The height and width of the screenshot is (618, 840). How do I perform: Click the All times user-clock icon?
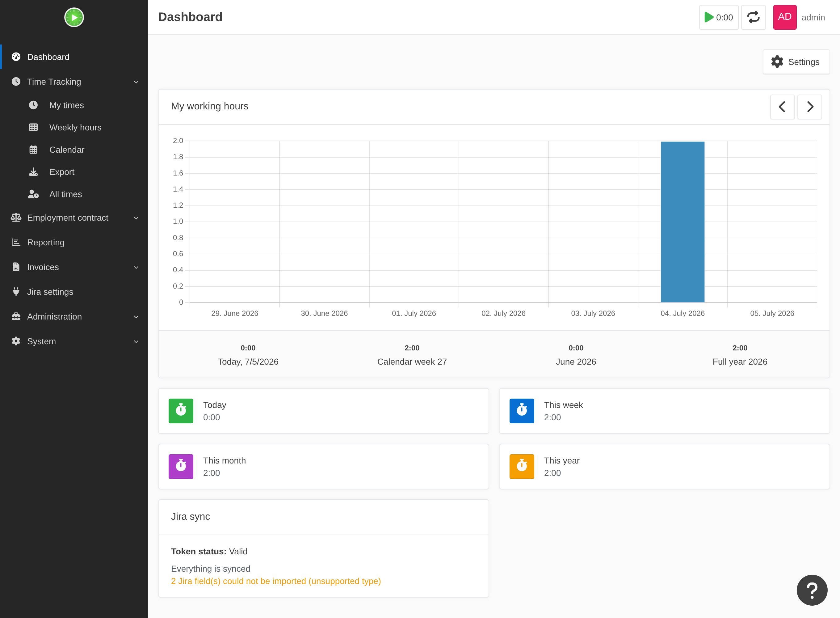(33, 194)
